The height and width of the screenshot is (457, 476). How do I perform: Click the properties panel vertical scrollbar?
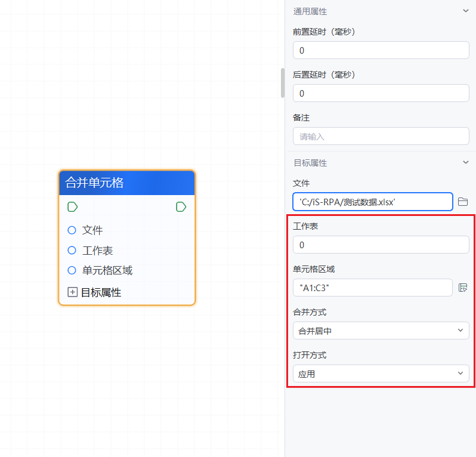[283, 82]
